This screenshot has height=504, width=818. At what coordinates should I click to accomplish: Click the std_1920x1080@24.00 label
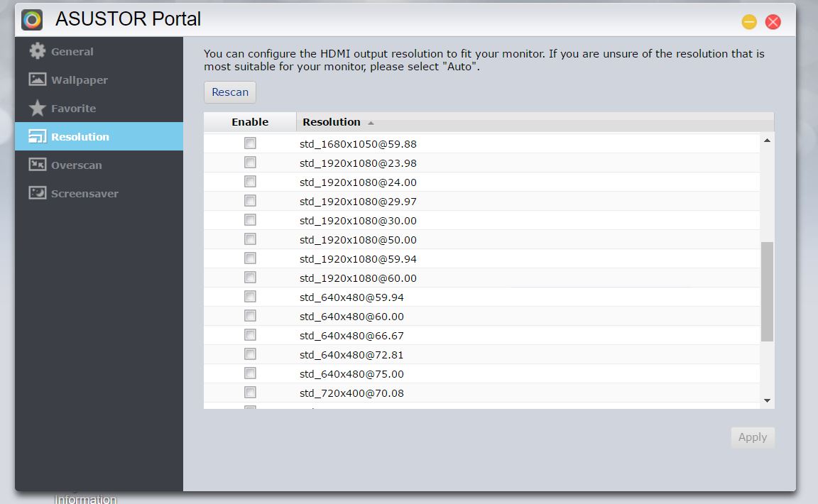coord(358,182)
